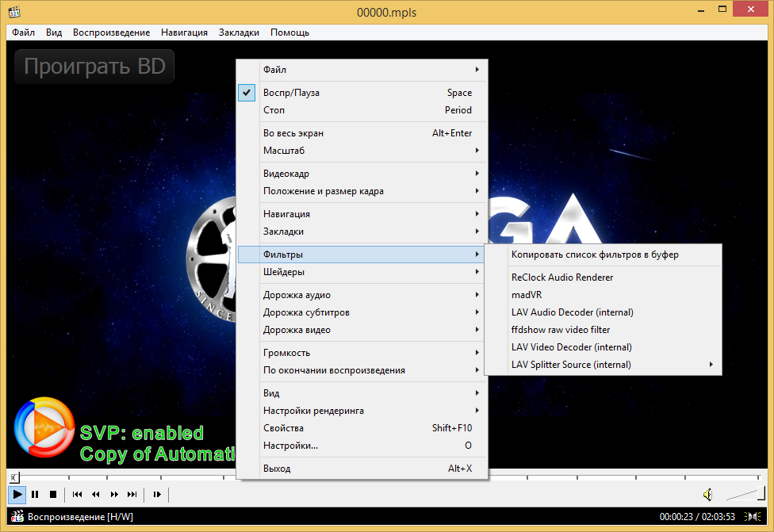
Task: Open the Навигация menu in the menu bar
Action: (184, 33)
